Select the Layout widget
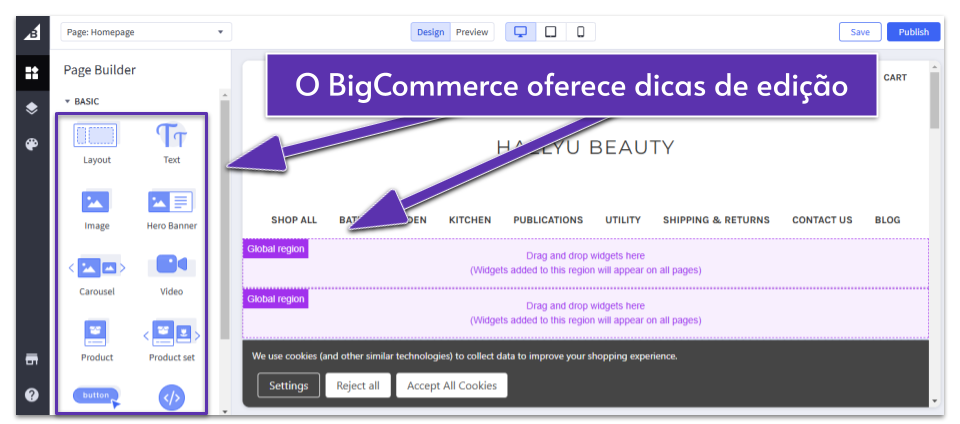Image resolution: width=960 pixels, height=424 pixels. [x=97, y=144]
